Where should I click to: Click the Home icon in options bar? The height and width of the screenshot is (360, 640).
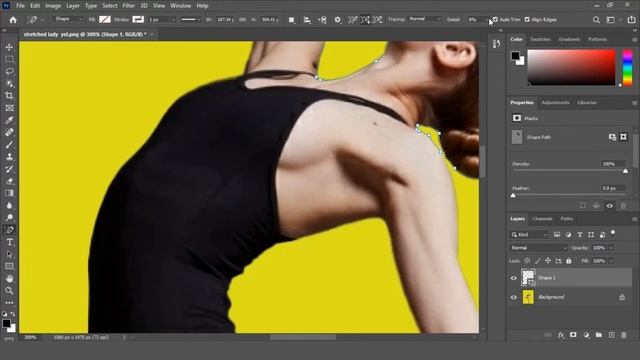coord(13,20)
